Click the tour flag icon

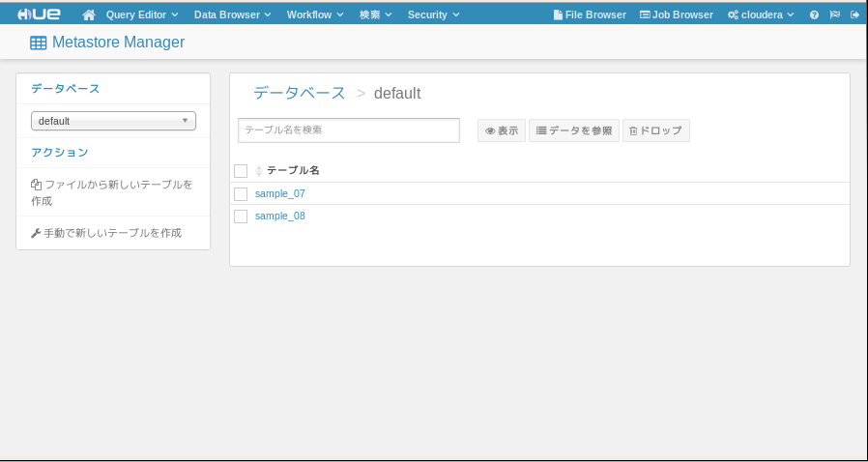835,14
